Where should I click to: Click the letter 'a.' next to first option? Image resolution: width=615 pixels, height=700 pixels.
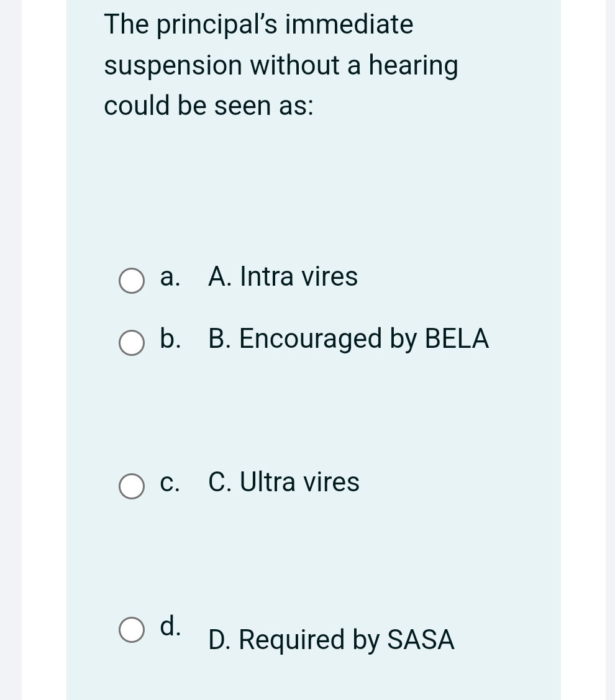point(169,277)
